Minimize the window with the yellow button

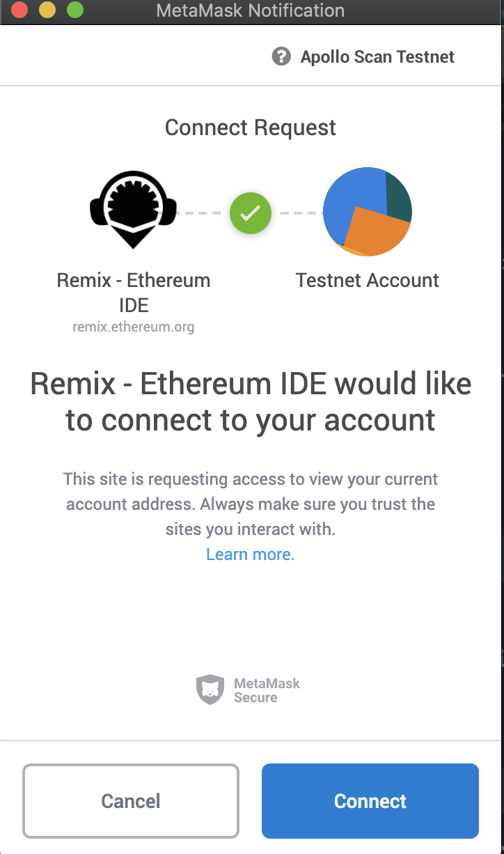point(47,10)
